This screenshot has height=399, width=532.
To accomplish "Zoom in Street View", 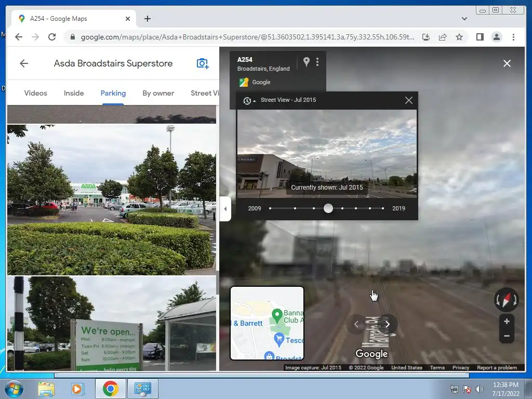I will 507,321.
